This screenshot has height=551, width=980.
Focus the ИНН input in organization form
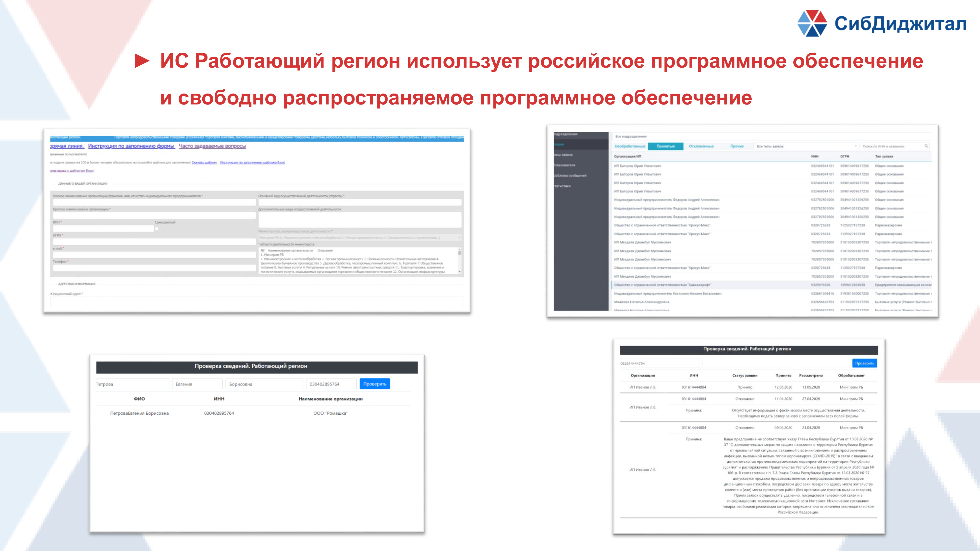click(x=103, y=228)
